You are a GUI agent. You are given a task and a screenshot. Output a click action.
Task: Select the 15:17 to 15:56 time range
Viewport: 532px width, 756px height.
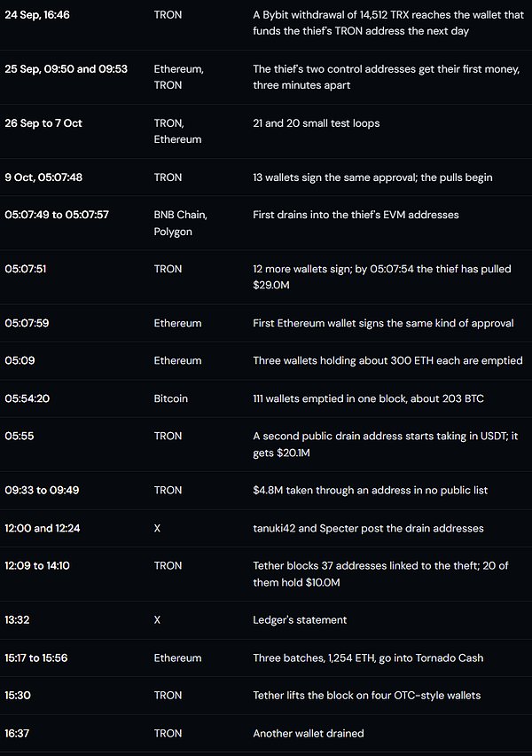pyautogui.click(x=36, y=658)
